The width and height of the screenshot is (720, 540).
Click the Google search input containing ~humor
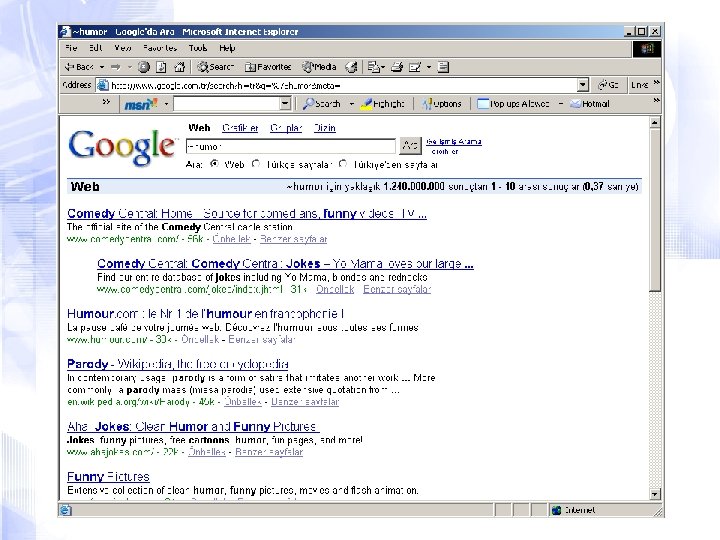[x=291, y=146]
